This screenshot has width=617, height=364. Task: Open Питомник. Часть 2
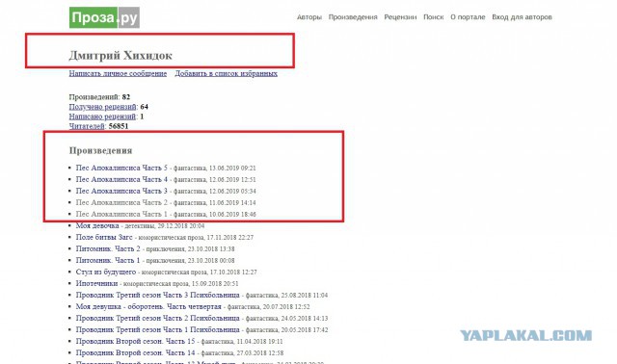pyautogui.click(x=108, y=248)
